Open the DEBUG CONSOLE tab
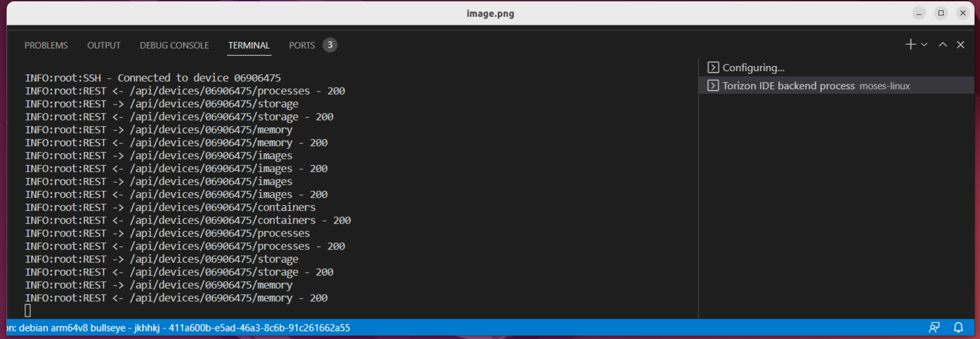The width and height of the screenshot is (980, 339). click(x=174, y=45)
